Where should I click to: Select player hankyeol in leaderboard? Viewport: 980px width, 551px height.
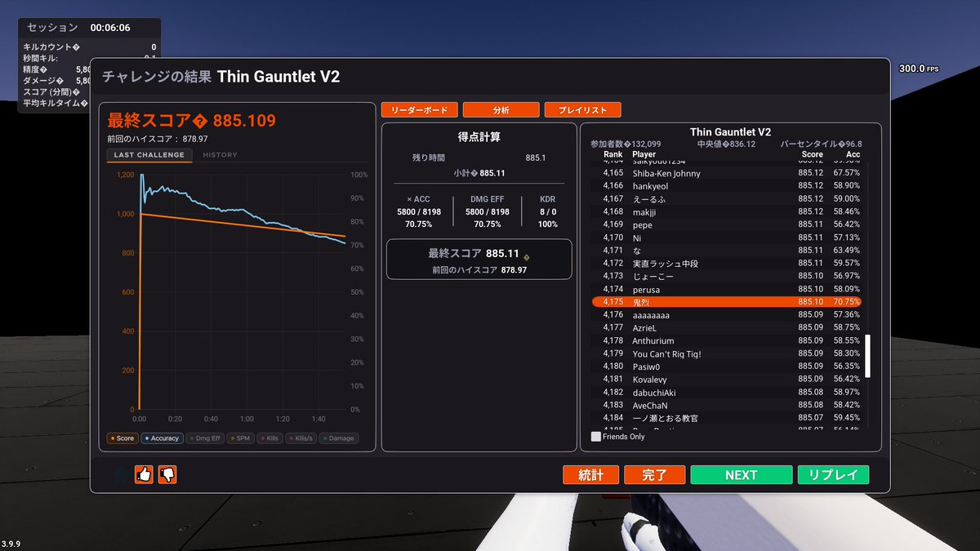(x=727, y=186)
